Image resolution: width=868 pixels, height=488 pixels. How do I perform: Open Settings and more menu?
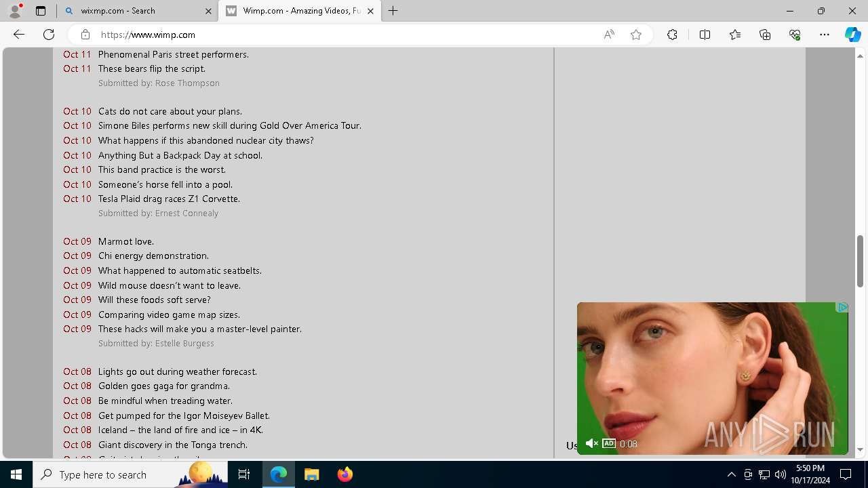point(825,35)
